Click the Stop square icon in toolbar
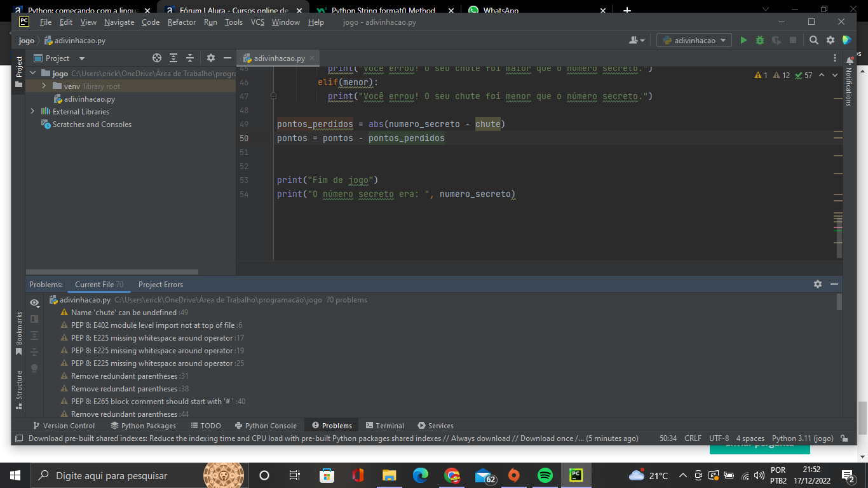The image size is (868, 488). pos(793,40)
